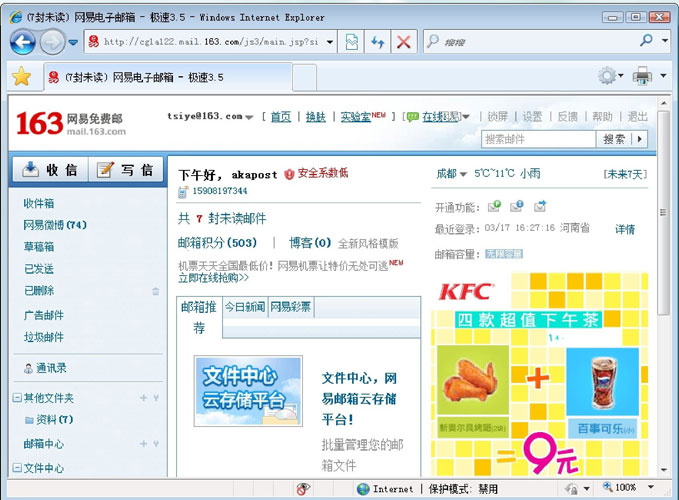Screen dimensions: 679x500
Task: Click the 搜索 mail search button
Action: pyautogui.click(x=614, y=139)
